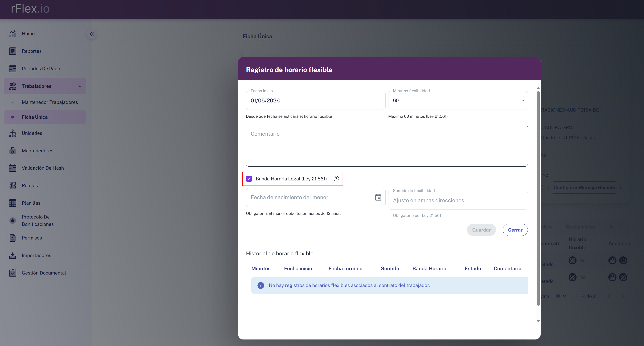Click the Importadores download icon
Viewport: 644px width, 346px height.
[x=12, y=255]
